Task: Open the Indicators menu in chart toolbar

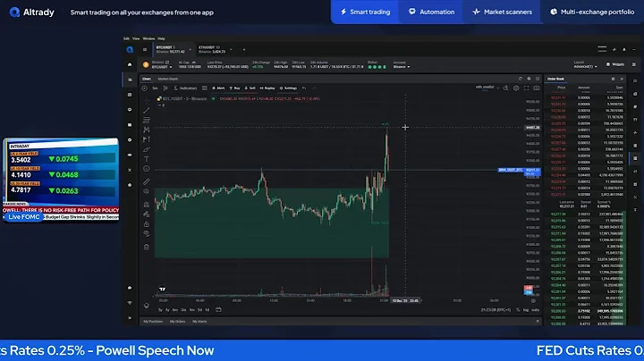Action: (185, 88)
